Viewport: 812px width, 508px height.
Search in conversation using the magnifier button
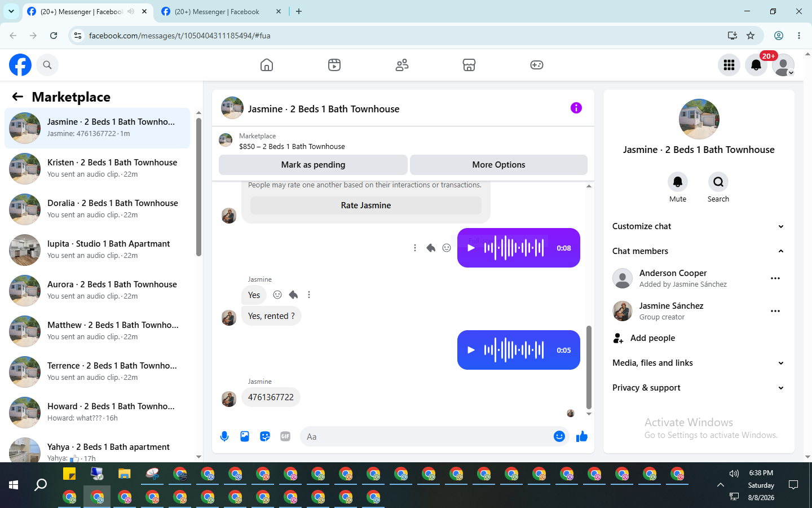[718, 182]
